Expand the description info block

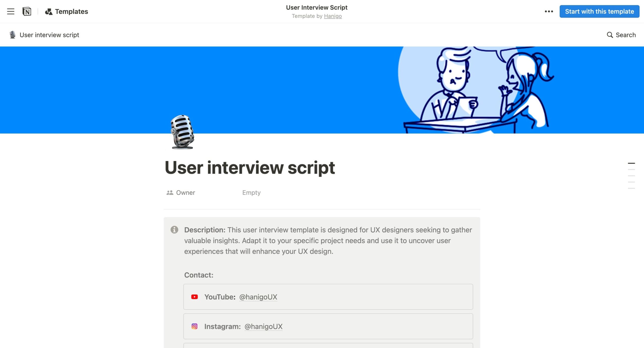pyautogui.click(x=174, y=229)
